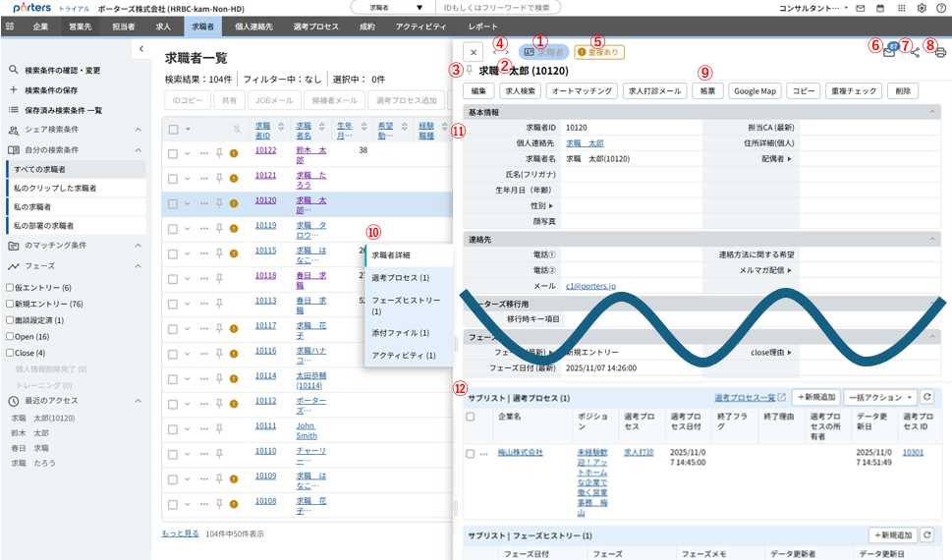The height and width of the screenshot is (560, 952).
Task: Open the mail icon with the 87 badge
Action: [x=889, y=52]
